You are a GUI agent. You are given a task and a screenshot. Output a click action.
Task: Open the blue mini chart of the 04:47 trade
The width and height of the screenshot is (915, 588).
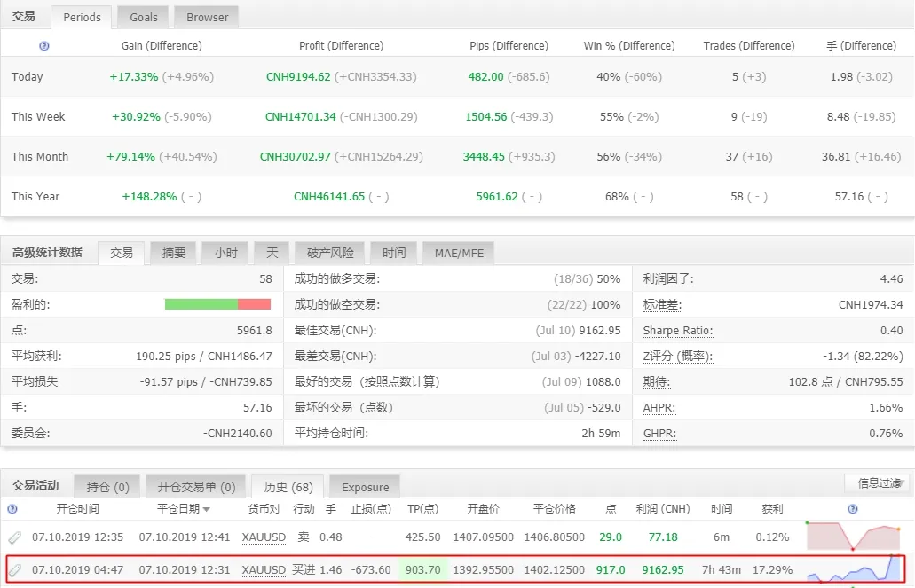point(854,570)
